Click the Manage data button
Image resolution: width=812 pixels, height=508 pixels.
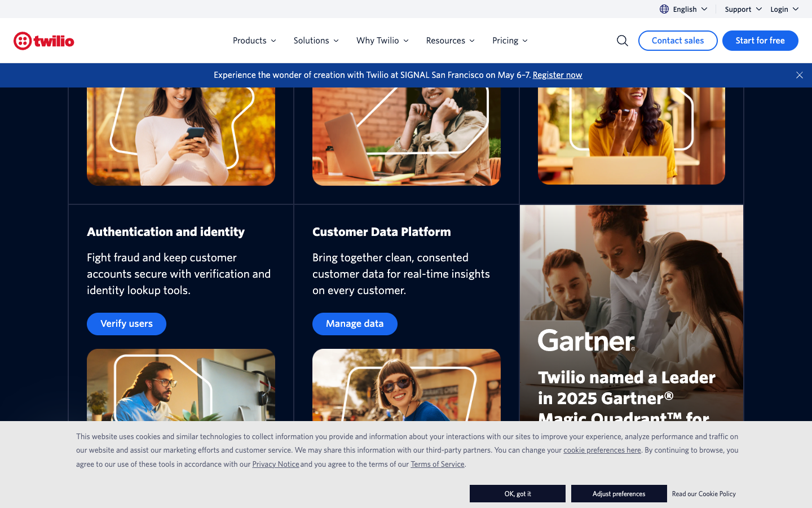point(355,324)
